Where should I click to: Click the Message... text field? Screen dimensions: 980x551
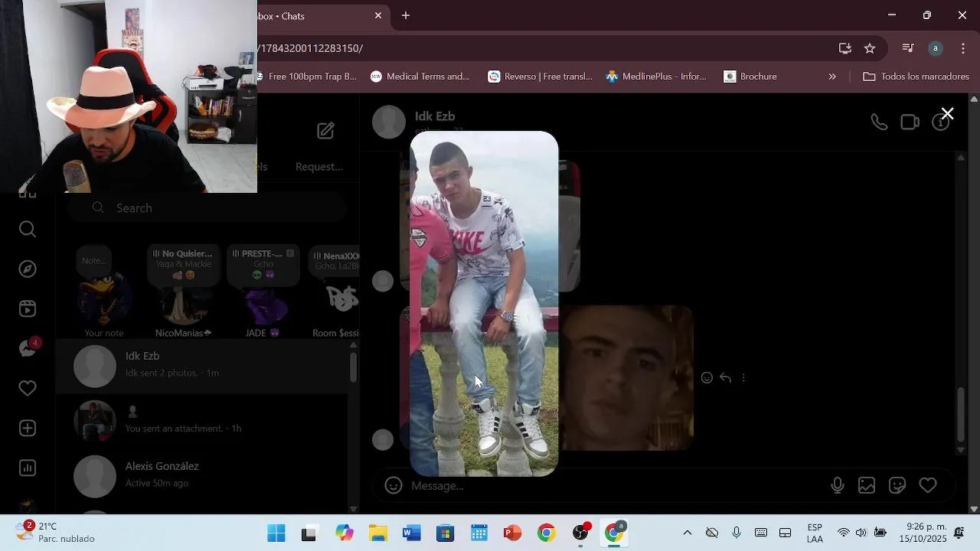[612, 486]
